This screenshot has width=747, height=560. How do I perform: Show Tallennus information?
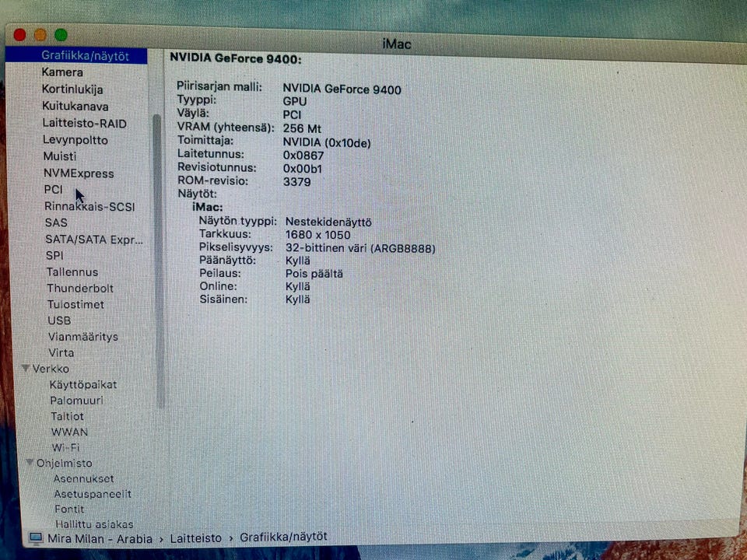(72, 272)
